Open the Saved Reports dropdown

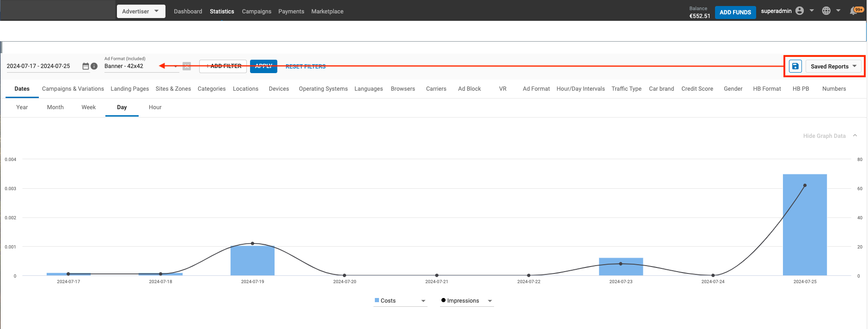point(833,66)
